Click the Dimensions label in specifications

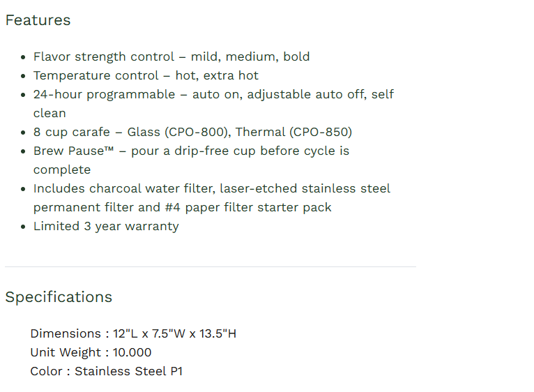pyautogui.click(x=66, y=333)
